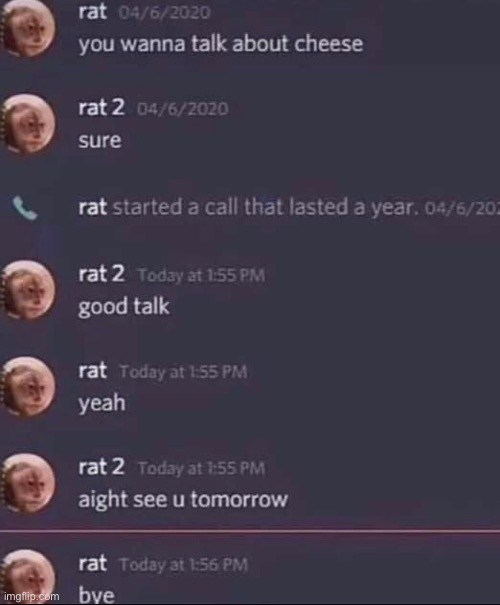This screenshot has width=500, height=605.
Task: Click the phone call icon
Action: (25, 208)
